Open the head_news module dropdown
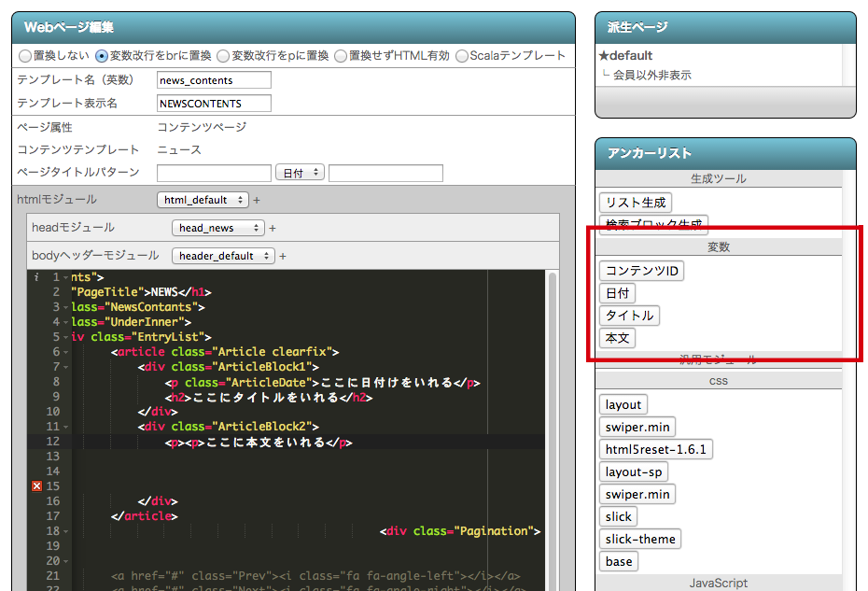The height and width of the screenshot is (591, 868). 218,228
